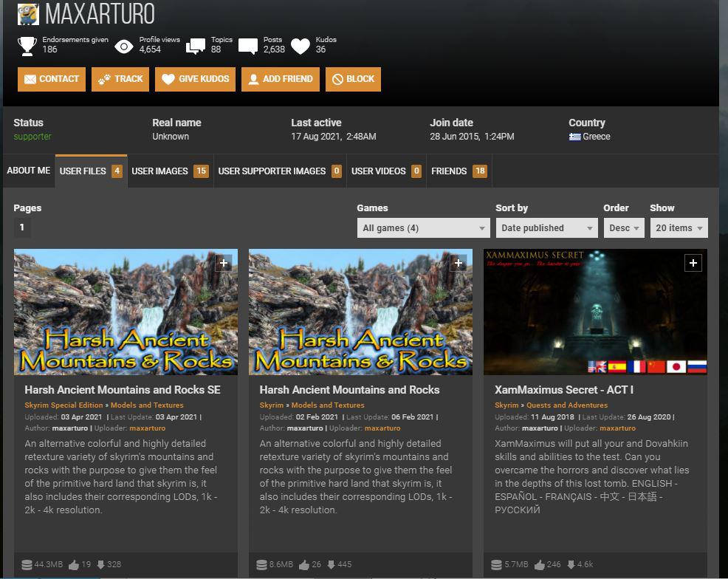
Task: Select page 1 in the Pages list
Action: (x=22, y=227)
